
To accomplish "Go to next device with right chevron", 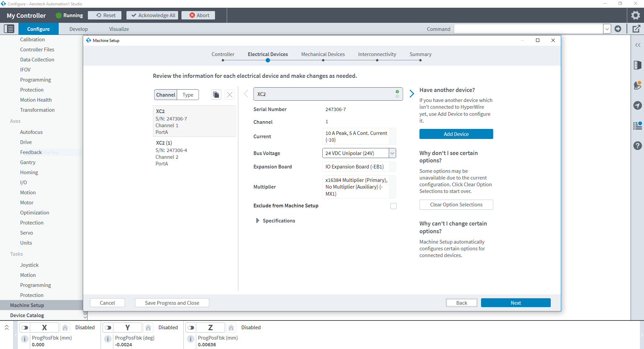I will point(412,94).
